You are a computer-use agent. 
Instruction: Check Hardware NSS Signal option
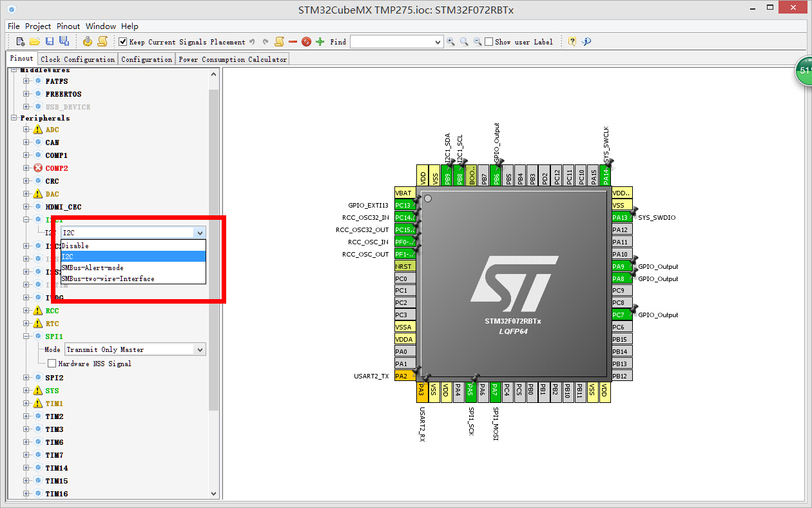tap(52, 364)
